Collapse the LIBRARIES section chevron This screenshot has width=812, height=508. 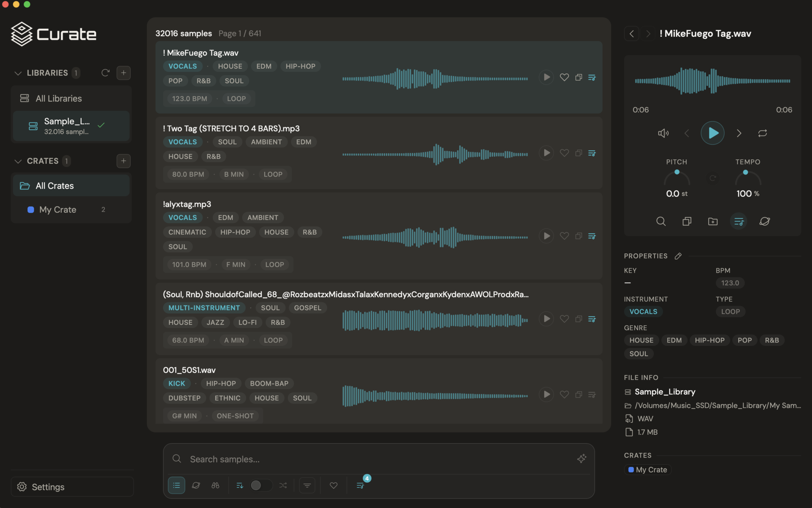[x=18, y=73]
